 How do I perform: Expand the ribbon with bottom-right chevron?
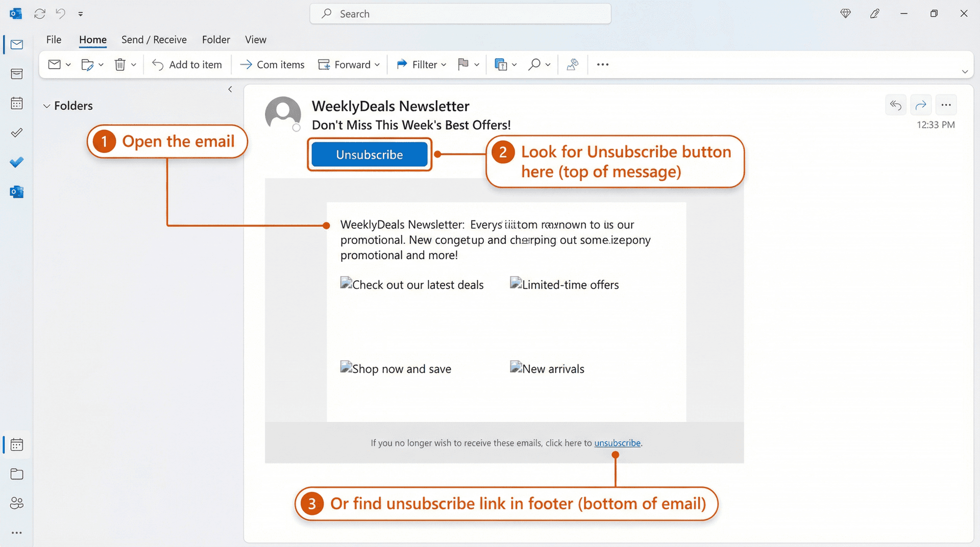tap(965, 71)
